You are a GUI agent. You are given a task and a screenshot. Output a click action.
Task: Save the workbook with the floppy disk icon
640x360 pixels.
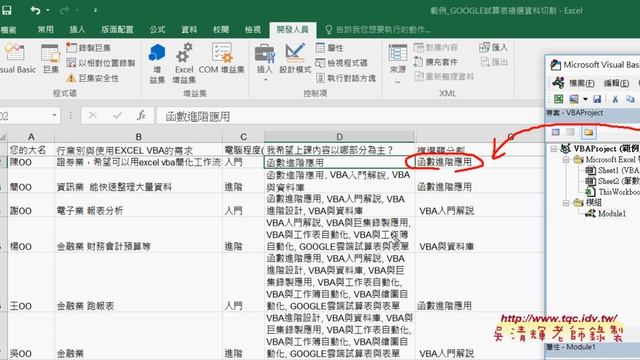(7, 10)
